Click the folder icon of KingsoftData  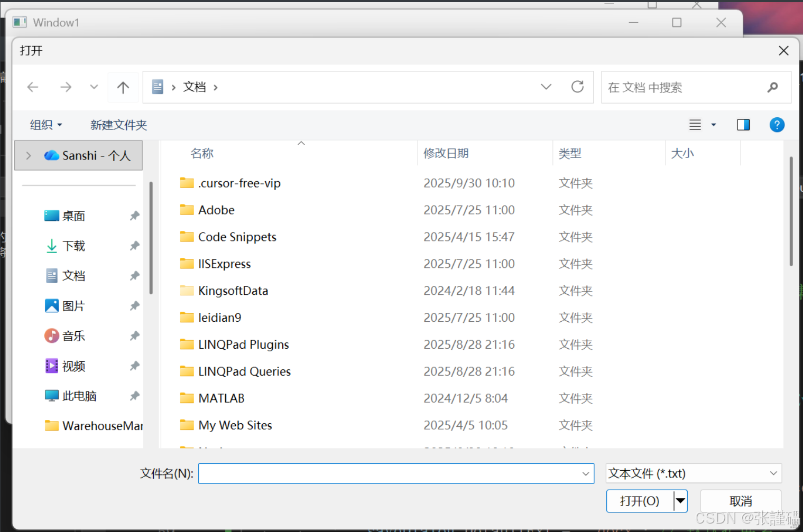[x=187, y=290]
